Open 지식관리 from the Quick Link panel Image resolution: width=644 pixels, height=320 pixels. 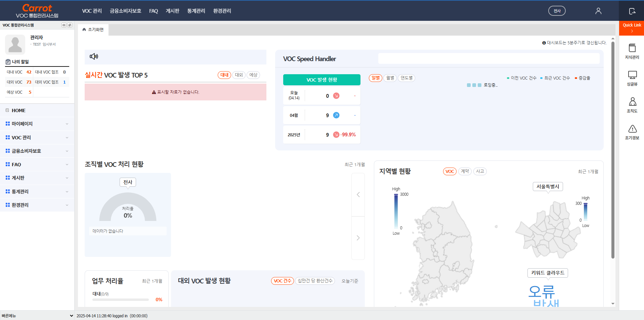point(632,51)
